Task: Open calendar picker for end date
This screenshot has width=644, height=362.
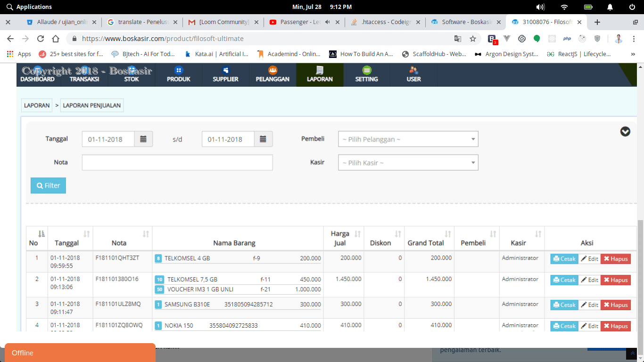Action: point(264,139)
